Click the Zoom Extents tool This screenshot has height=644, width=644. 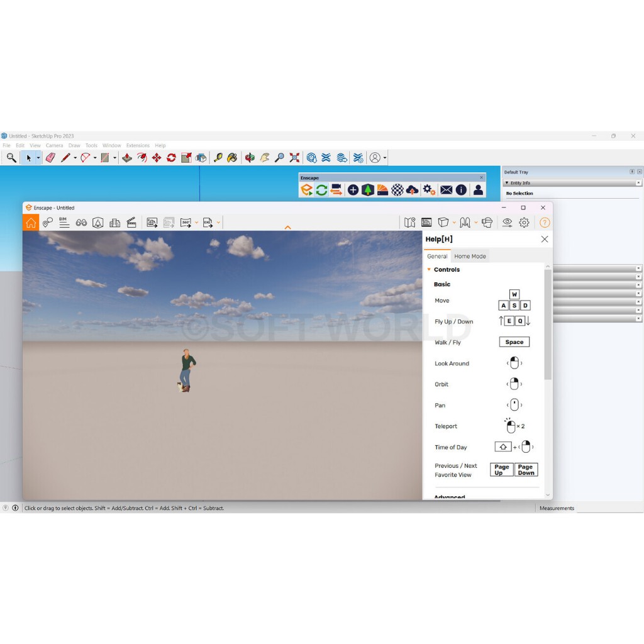point(294,158)
